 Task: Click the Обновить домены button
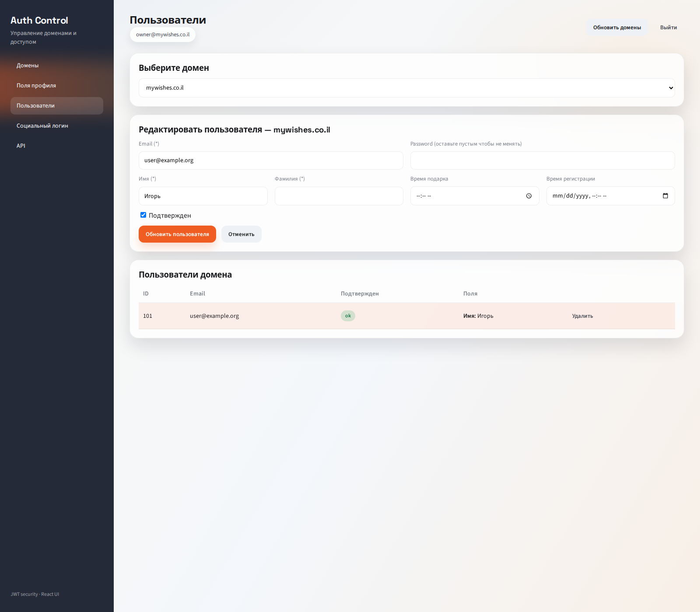click(x=617, y=28)
